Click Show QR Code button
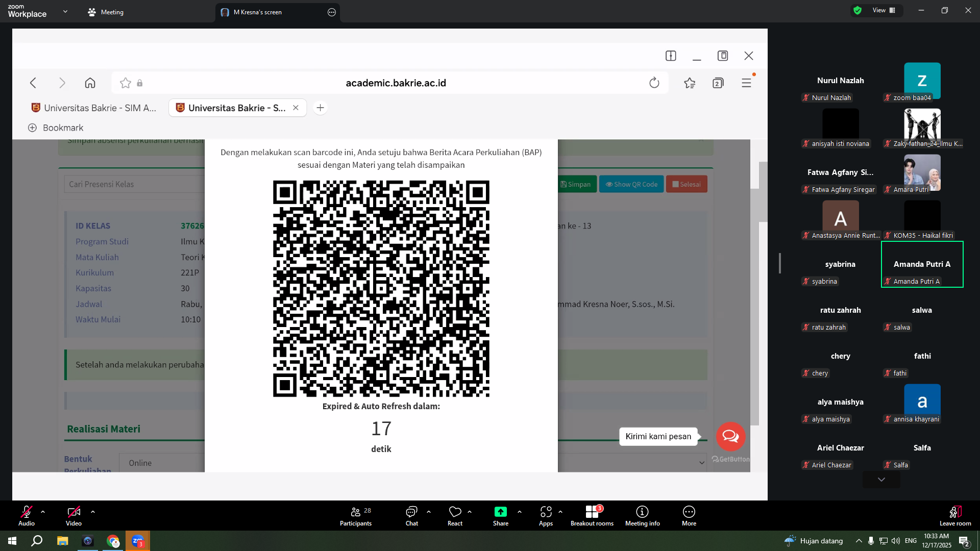This screenshot has height=551, width=980. pyautogui.click(x=631, y=184)
